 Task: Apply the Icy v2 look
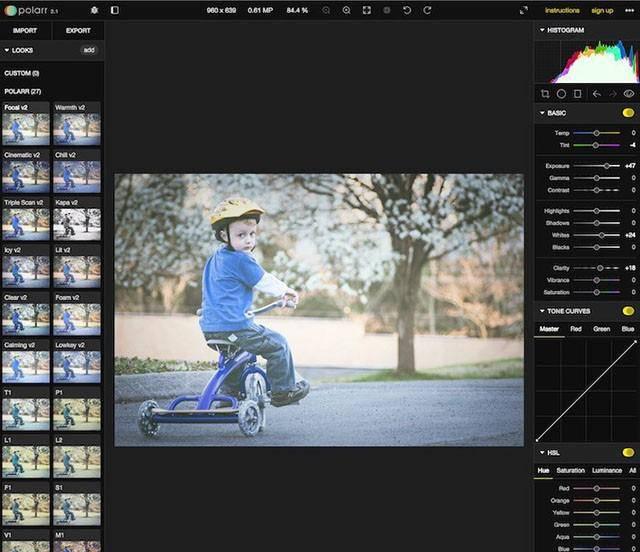click(x=26, y=266)
